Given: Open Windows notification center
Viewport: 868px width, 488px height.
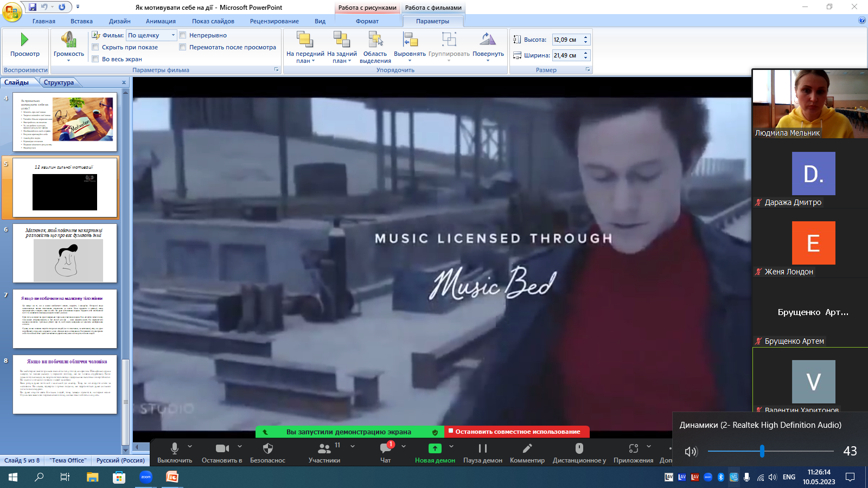Looking at the screenshot, I should pos(850,477).
